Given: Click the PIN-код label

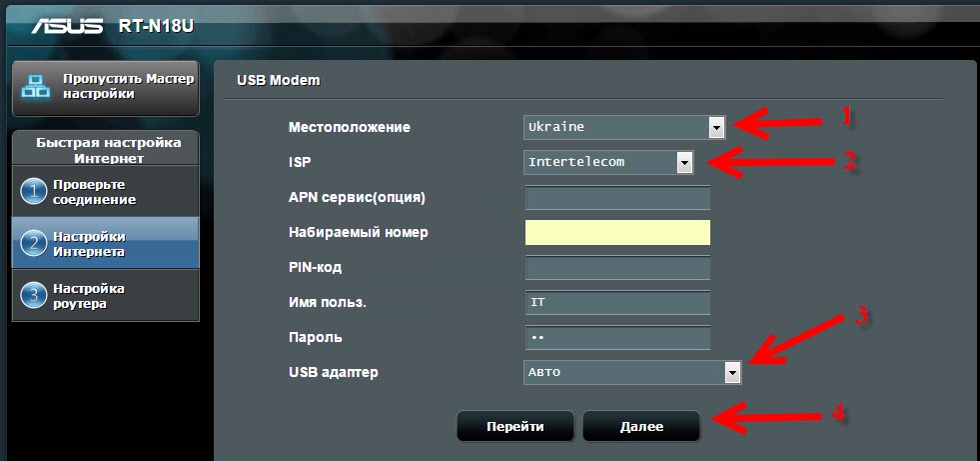Looking at the screenshot, I should 315,268.
